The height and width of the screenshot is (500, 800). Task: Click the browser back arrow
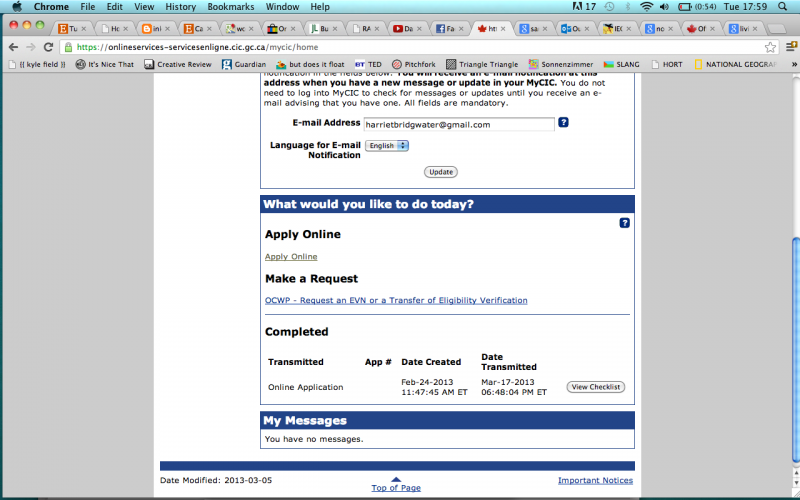click(12, 46)
